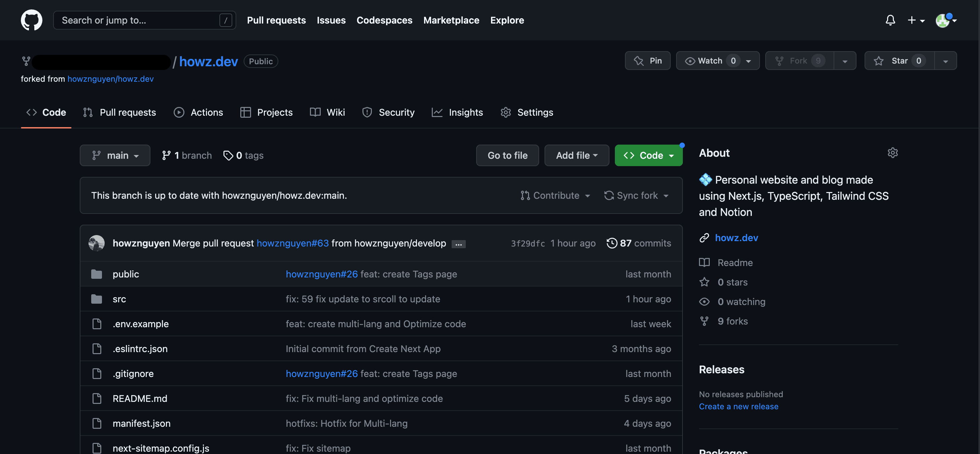Pin this repository
Image resolution: width=980 pixels, height=454 pixels.
coord(647,61)
